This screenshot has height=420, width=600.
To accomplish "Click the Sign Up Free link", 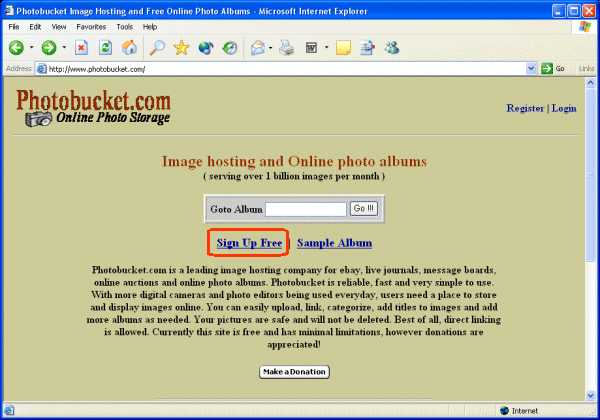I will [249, 243].
